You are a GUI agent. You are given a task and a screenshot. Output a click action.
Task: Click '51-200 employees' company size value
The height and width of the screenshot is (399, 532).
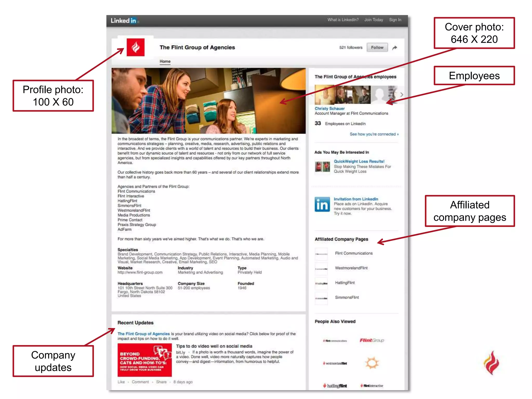click(194, 288)
